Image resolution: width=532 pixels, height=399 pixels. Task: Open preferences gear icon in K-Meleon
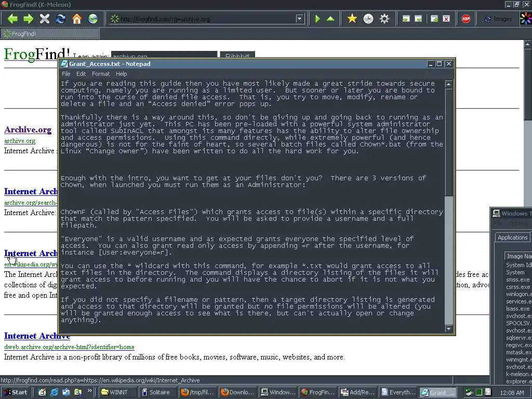[x=384, y=19]
